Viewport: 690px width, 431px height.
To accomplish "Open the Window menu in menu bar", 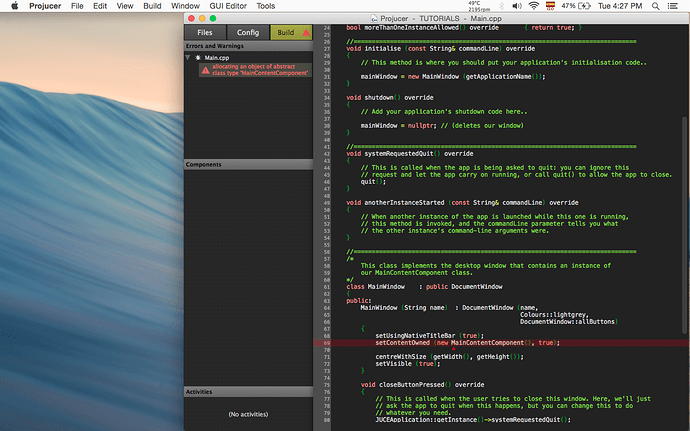I will coord(185,6).
